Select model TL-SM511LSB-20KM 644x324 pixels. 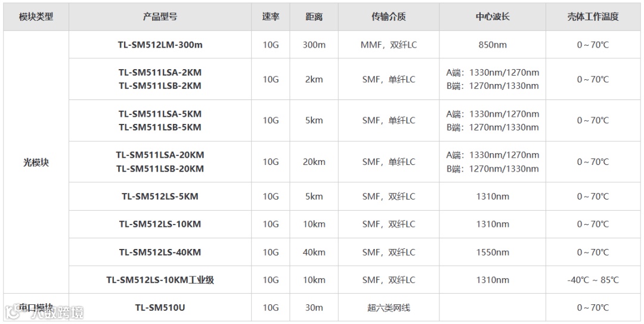[160, 169]
